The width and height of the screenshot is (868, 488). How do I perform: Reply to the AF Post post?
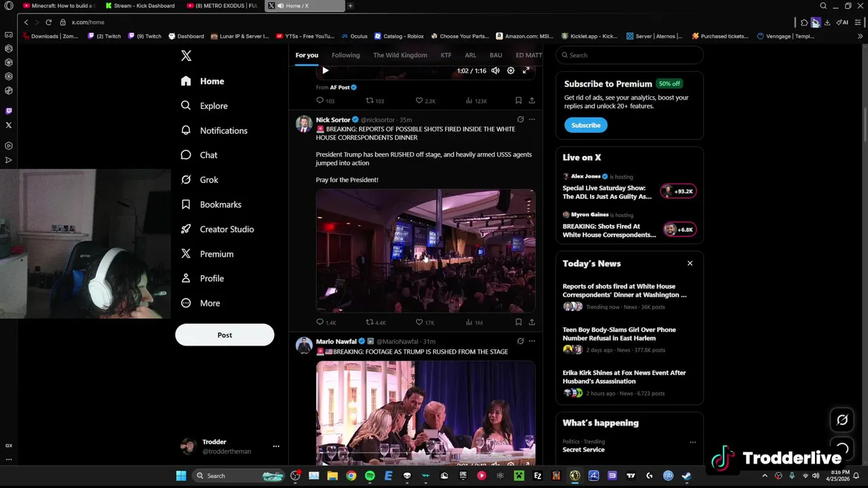(x=325, y=100)
